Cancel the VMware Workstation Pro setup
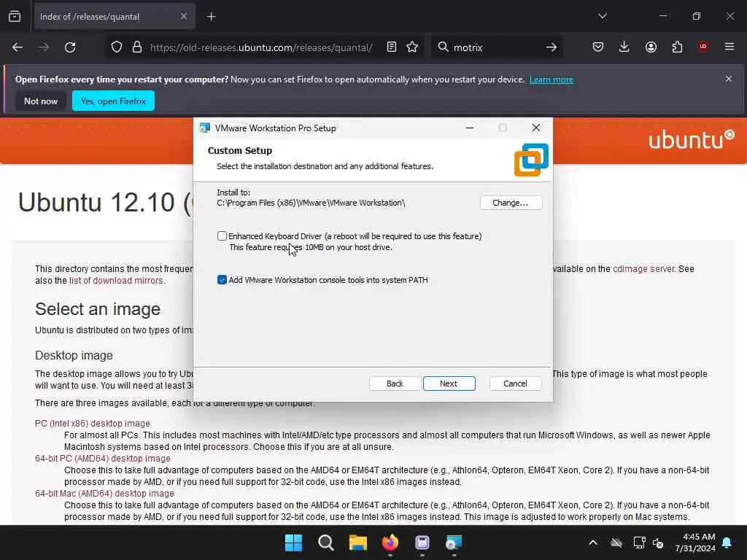This screenshot has width=747, height=560. (x=515, y=384)
